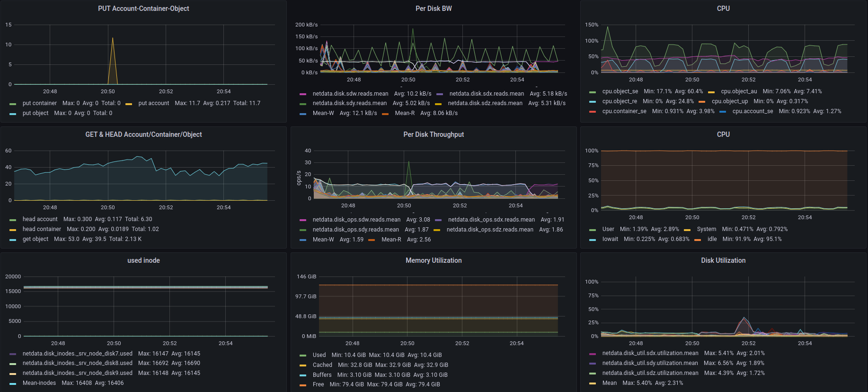Open the used inode panel title menu
The width and height of the screenshot is (868, 392).
tap(143, 260)
